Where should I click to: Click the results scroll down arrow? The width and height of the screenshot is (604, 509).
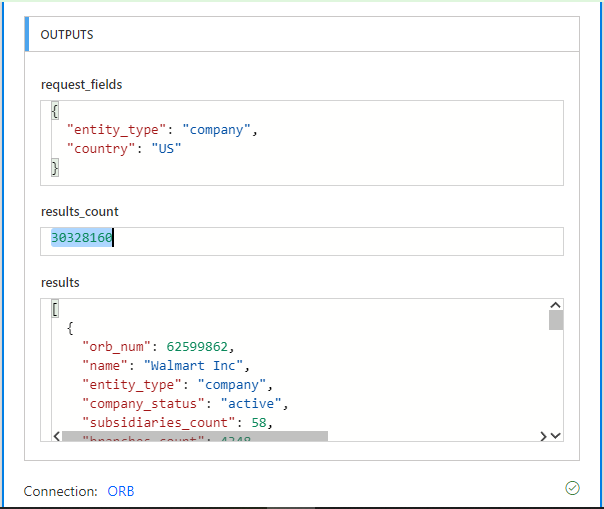[556, 435]
